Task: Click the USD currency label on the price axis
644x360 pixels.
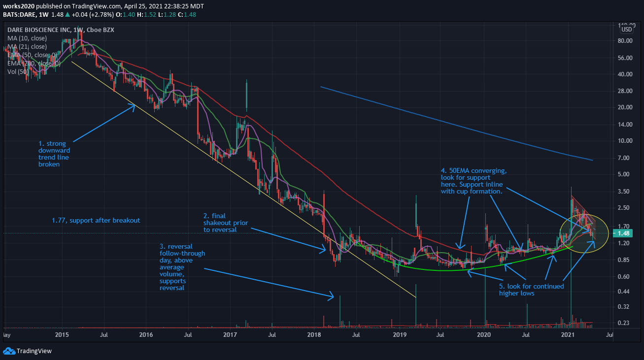Action: tap(627, 29)
